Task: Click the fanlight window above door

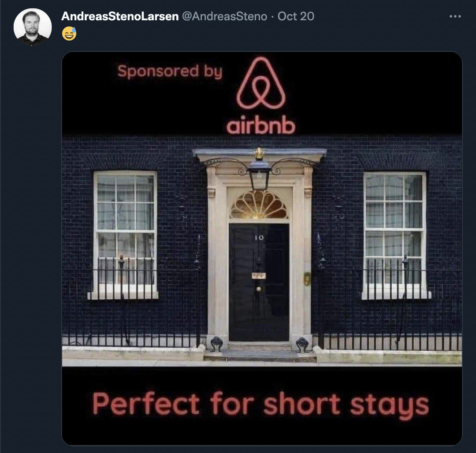Action: click(259, 204)
